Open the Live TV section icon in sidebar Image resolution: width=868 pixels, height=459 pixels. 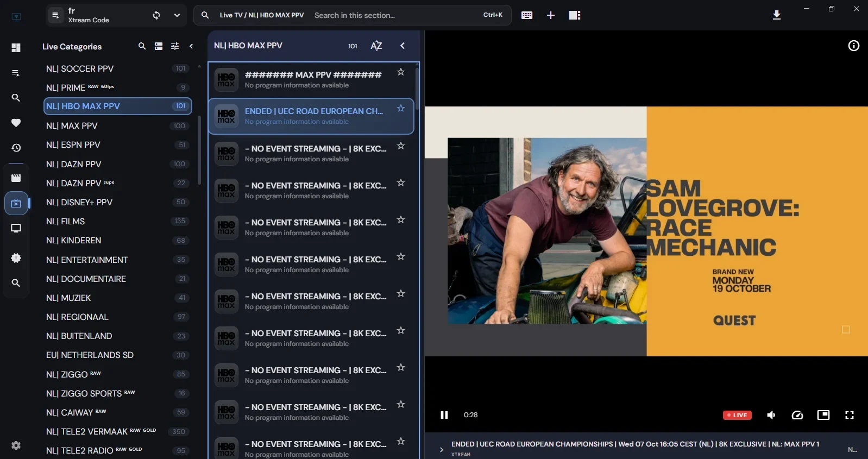16,203
